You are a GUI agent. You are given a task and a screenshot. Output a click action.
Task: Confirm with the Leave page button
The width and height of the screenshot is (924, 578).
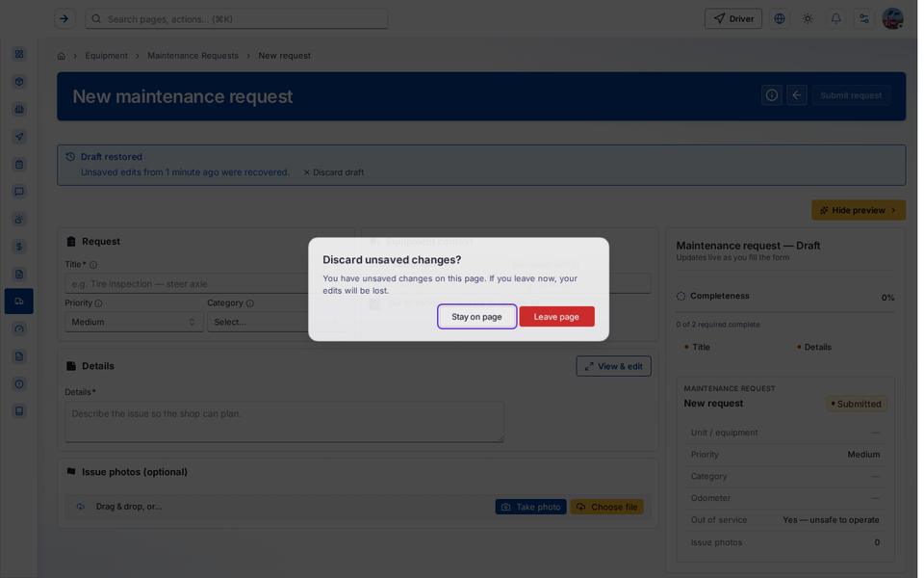[556, 317]
